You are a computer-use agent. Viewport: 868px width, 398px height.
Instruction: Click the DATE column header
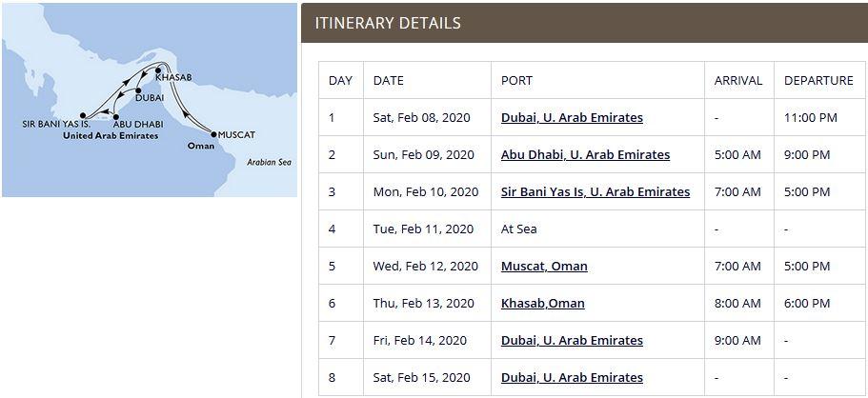389,81
